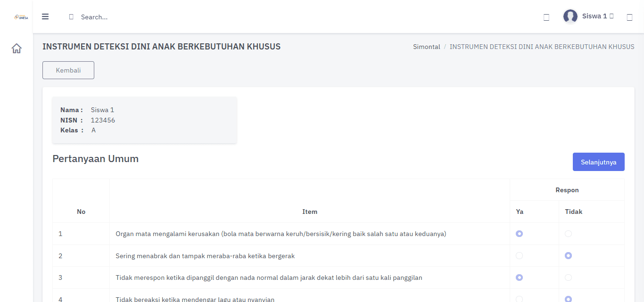Click the Kelas value A
The height and width of the screenshot is (302, 644).
click(93, 130)
